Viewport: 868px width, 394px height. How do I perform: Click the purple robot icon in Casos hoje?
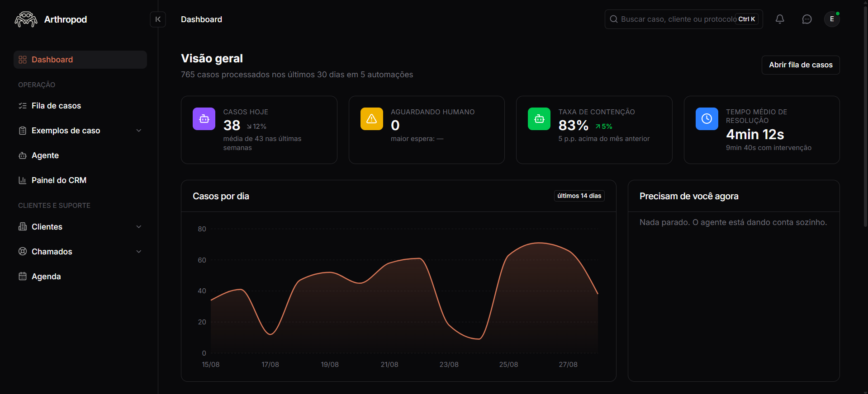(204, 119)
